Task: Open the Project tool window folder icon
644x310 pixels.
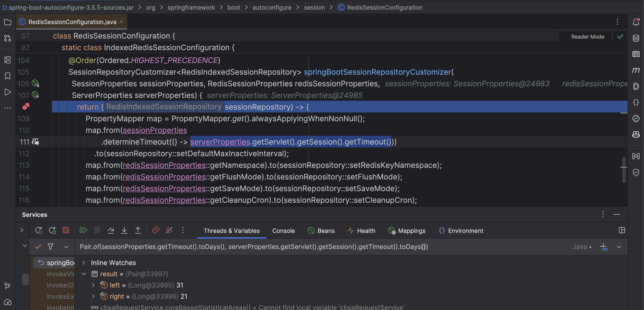Action: [7, 22]
